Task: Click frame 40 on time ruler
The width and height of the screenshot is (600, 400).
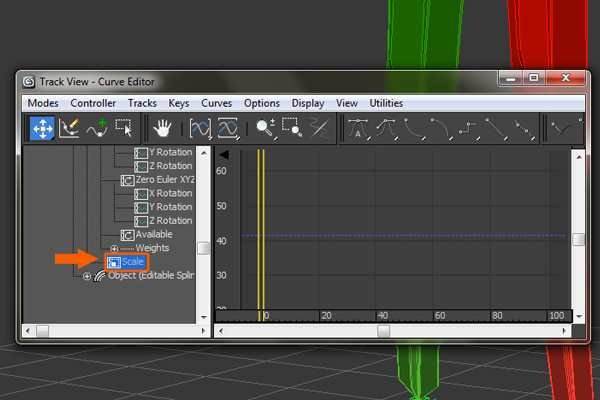Action: click(x=383, y=316)
